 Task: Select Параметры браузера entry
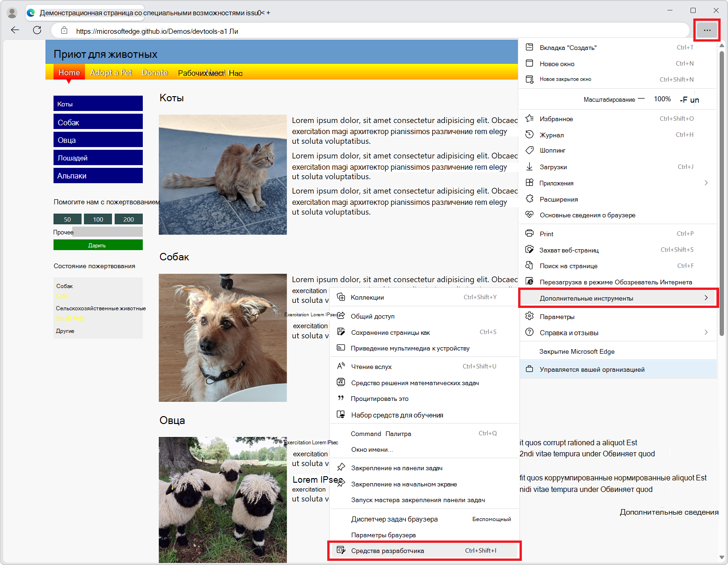pyautogui.click(x=424, y=535)
